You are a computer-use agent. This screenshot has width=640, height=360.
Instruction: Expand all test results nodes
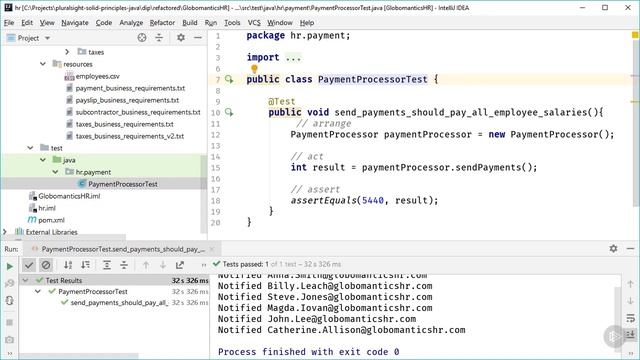tap(107, 265)
